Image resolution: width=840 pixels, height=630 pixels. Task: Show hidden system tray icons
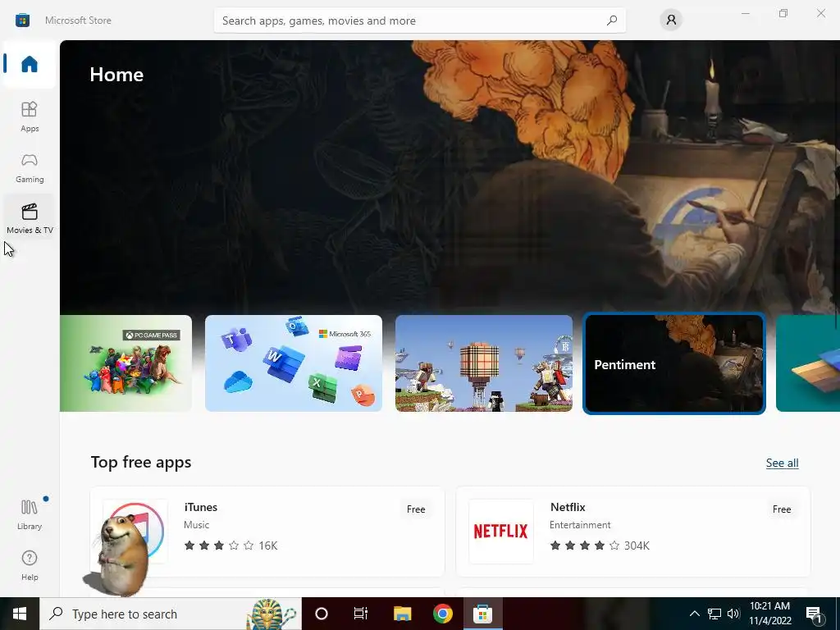694,614
